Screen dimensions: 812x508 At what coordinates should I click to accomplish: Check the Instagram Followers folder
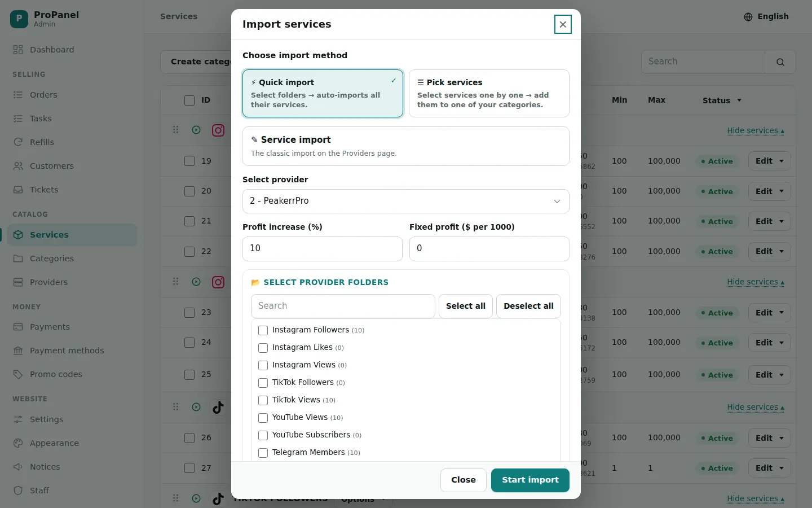pos(263,330)
